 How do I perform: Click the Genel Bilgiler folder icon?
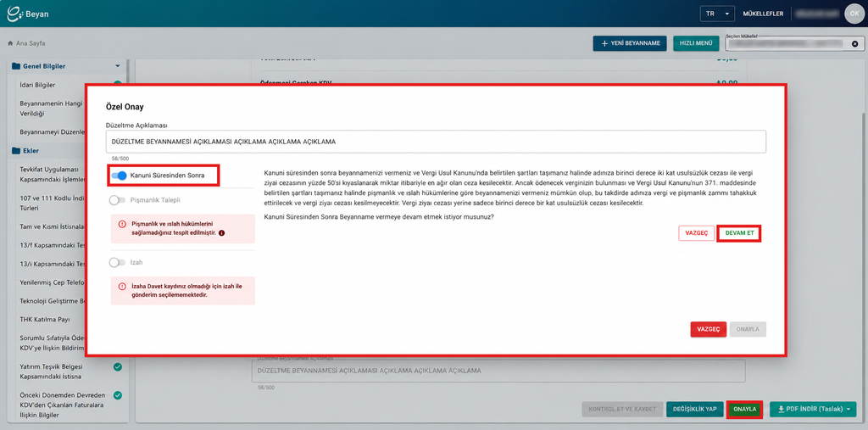[x=16, y=66]
